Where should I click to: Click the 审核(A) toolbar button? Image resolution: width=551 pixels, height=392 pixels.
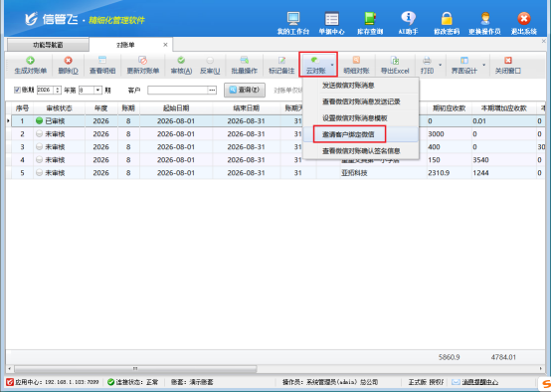tap(181, 66)
